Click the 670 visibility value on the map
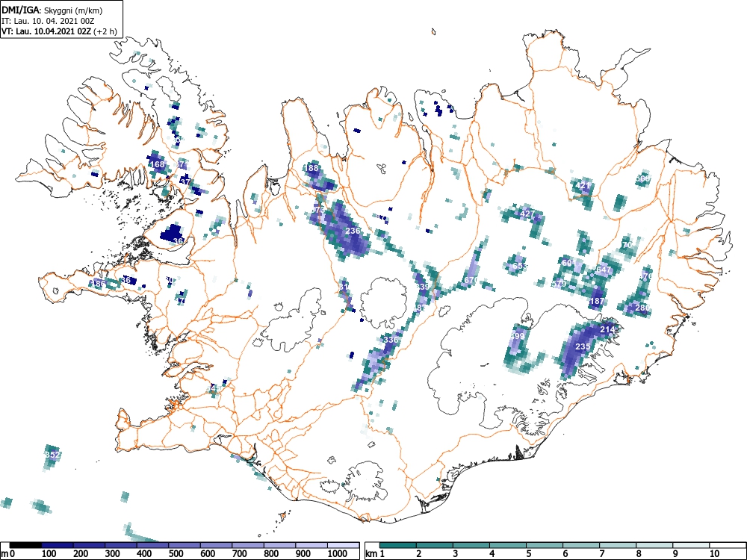747x560 pixels. (471, 280)
